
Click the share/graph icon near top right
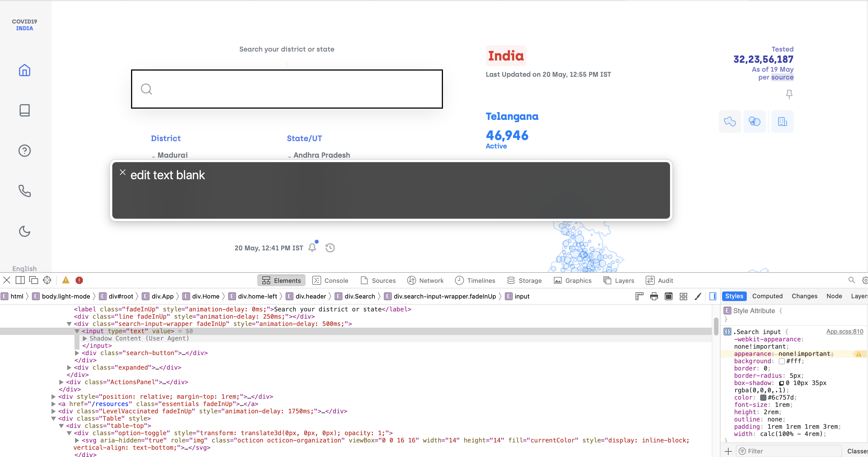755,122
